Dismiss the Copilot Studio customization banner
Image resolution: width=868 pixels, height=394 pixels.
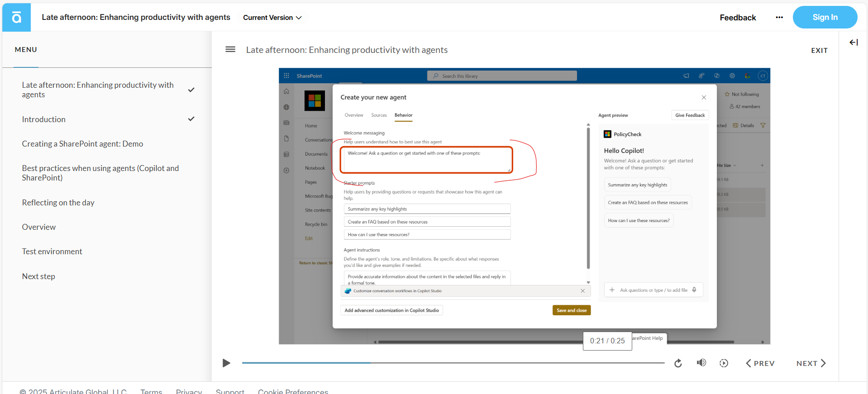pos(583,291)
